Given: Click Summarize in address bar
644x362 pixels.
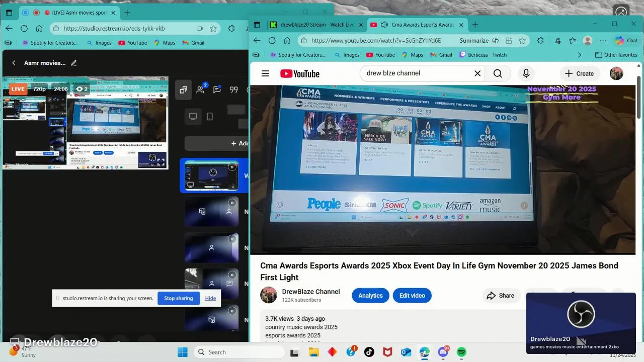Looking at the screenshot, I should point(474,41).
